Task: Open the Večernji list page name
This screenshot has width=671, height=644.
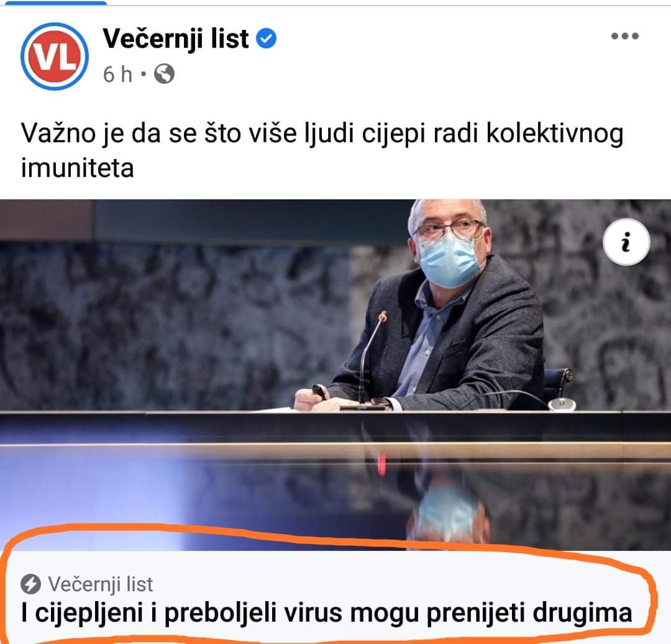Action: (175, 39)
